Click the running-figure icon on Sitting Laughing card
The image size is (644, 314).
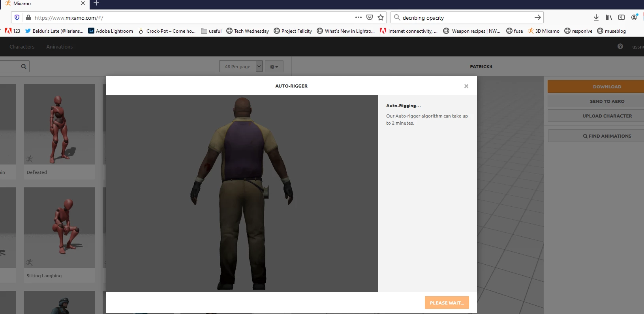coord(29,262)
